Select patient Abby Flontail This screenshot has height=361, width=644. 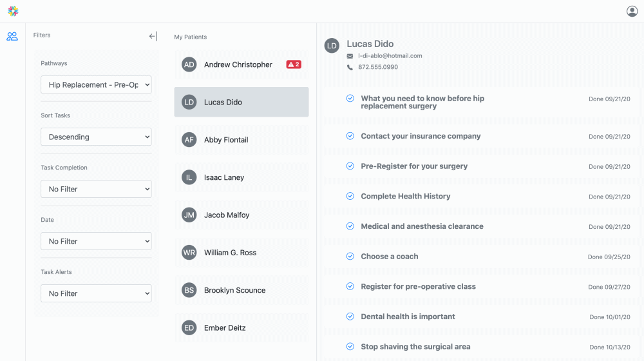[x=241, y=140]
